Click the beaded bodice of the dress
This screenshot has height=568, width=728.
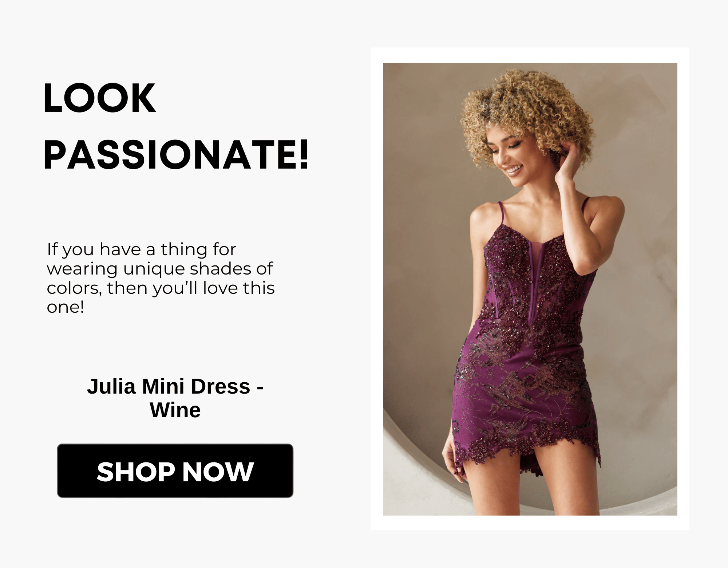click(539, 277)
